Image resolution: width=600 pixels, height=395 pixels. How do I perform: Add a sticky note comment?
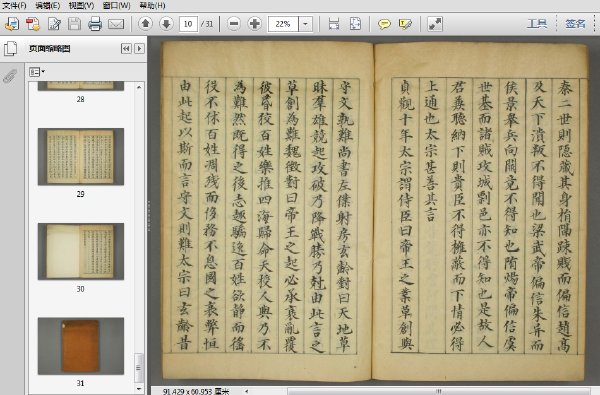[x=384, y=24]
